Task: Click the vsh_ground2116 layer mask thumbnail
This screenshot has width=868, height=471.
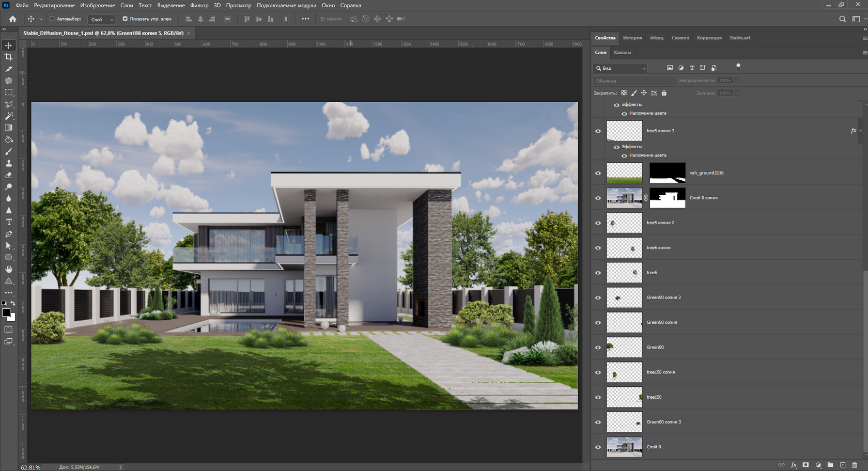Action: click(667, 173)
